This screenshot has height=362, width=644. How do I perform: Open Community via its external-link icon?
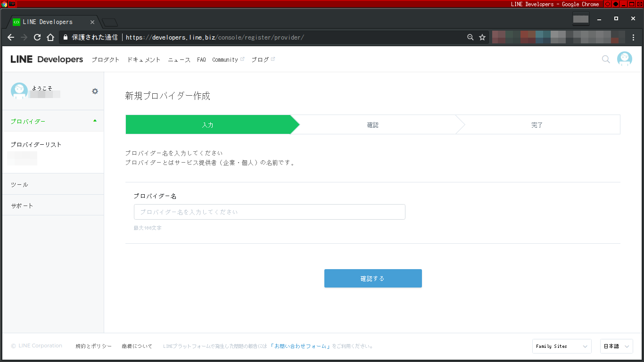[243, 58]
